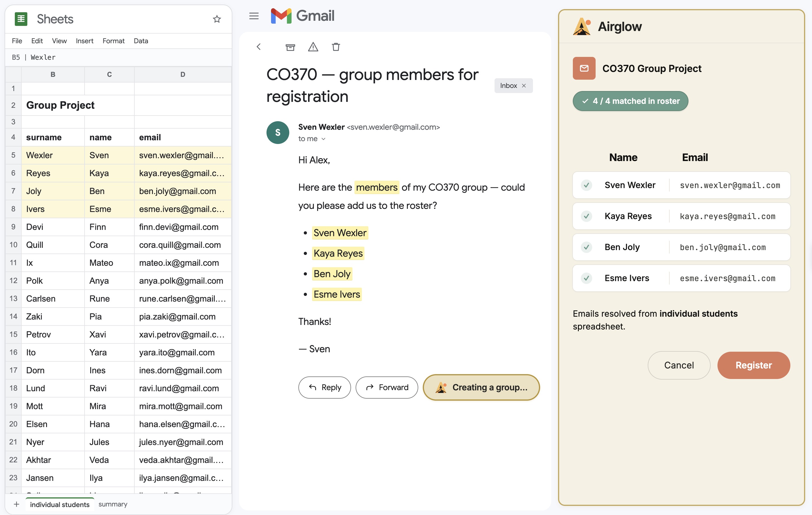Viewport: 812px width, 515px height.
Task: Click the 'Creating a group...' Airglow button
Action: [x=481, y=387]
